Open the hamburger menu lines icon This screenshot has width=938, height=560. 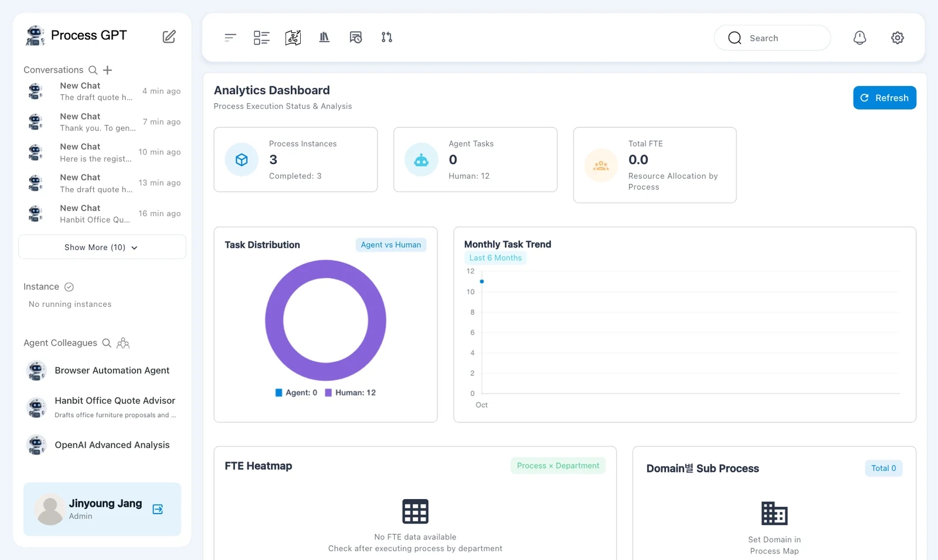pos(230,37)
